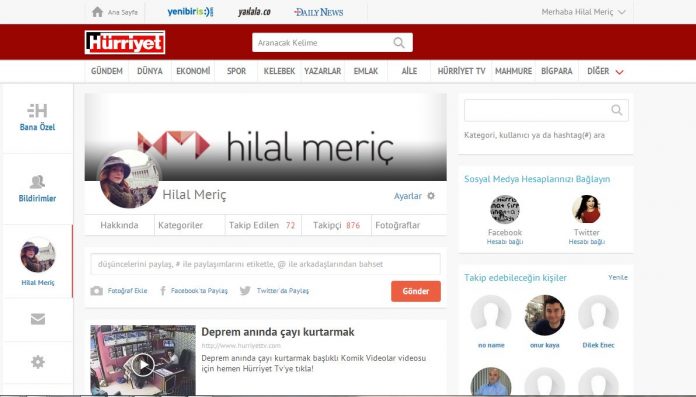
Task: Open the gear settings icon in sidebar
Action: click(38, 362)
